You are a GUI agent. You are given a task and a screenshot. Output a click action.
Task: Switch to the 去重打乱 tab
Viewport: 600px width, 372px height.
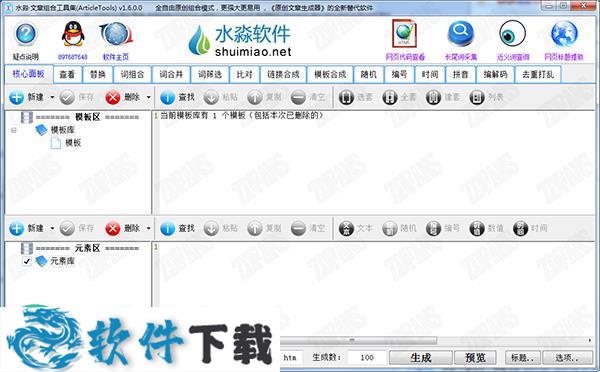[x=538, y=74]
